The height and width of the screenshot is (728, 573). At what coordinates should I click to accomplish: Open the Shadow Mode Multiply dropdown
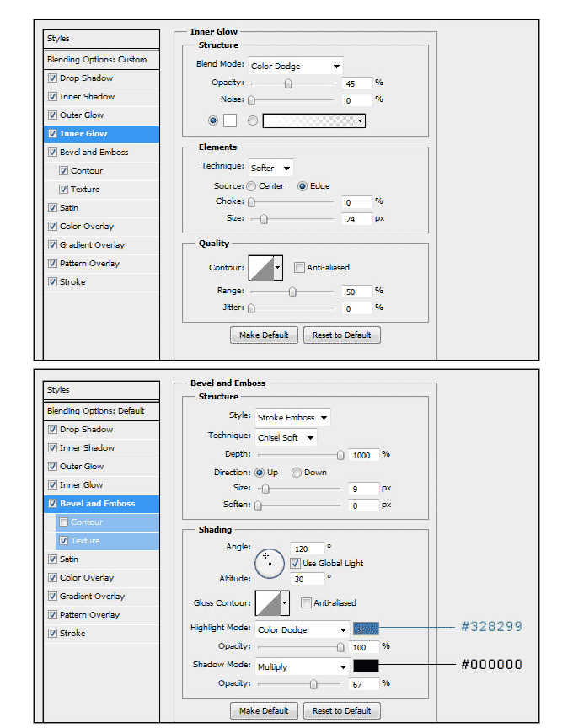click(303, 667)
